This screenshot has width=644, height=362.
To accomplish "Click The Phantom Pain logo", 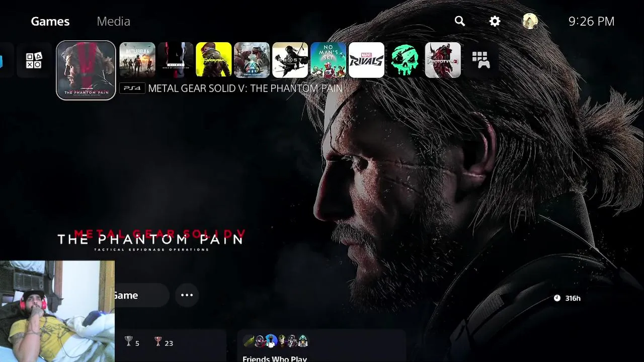I will pos(151,240).
